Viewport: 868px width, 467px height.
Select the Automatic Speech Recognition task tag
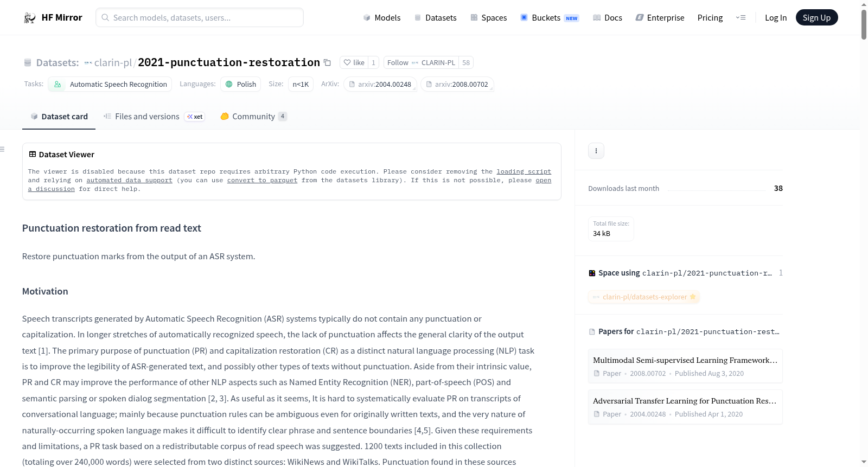[110, 84]
